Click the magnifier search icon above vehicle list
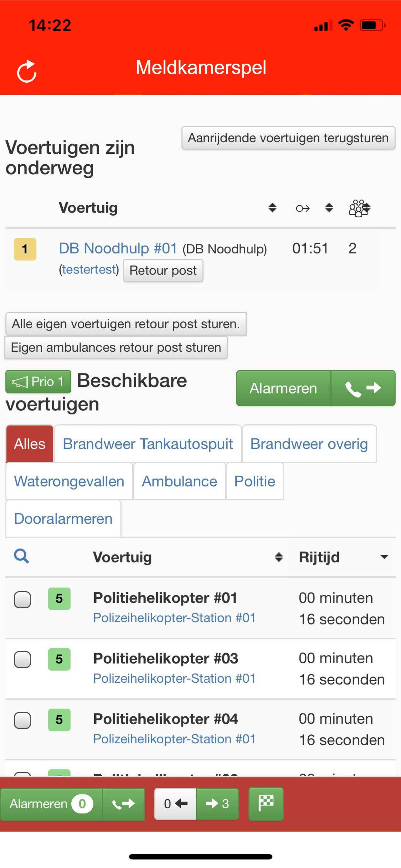 coord(21,556)
